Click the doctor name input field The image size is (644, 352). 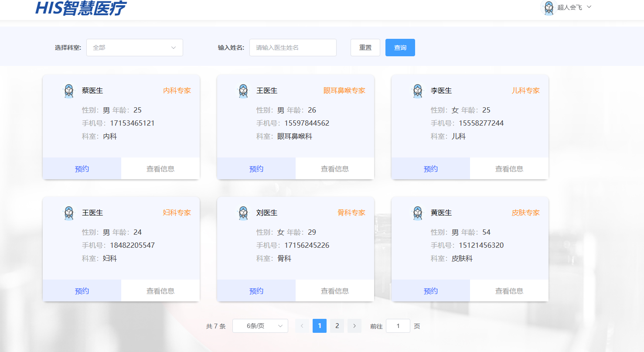293,48
